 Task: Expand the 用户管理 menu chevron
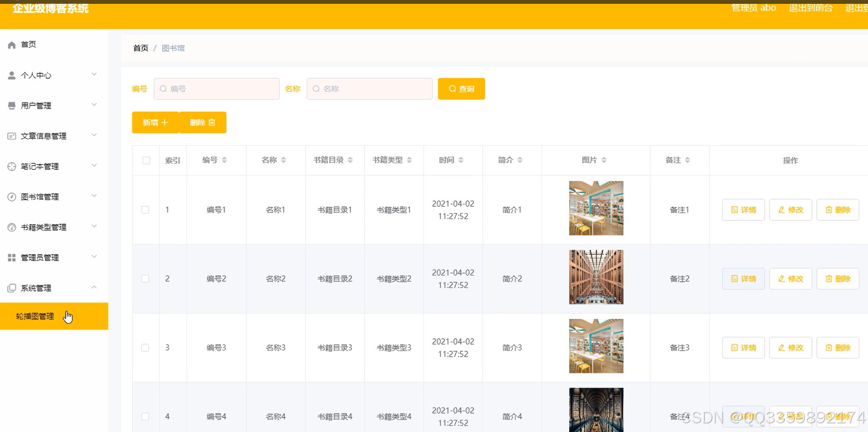click(x=94, y=105)
